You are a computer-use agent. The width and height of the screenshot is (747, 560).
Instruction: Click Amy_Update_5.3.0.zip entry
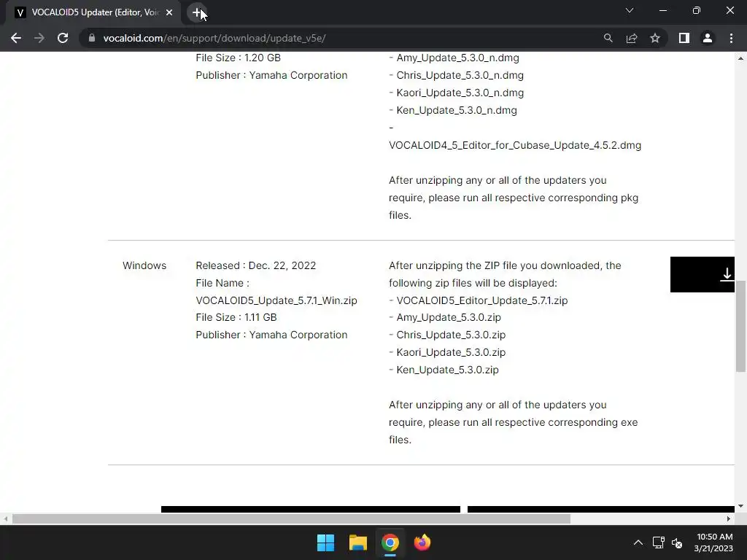point(449,317)
